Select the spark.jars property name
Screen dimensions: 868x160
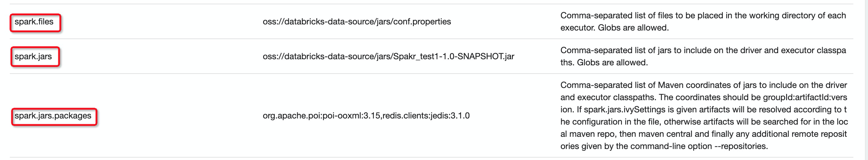33,56
